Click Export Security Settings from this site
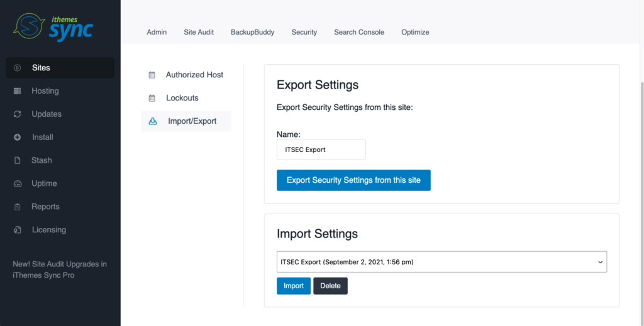This screenshot has height=326, width=644. pos(353,180)
